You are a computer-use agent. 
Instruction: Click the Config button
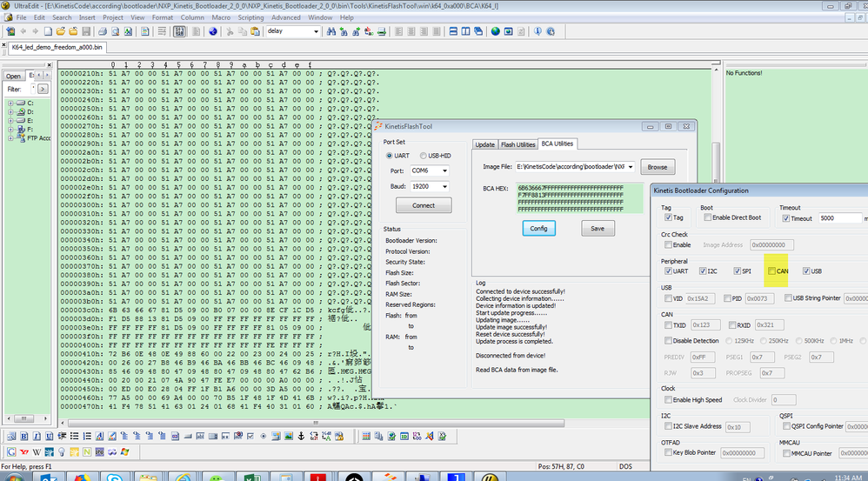coord(538,228)
